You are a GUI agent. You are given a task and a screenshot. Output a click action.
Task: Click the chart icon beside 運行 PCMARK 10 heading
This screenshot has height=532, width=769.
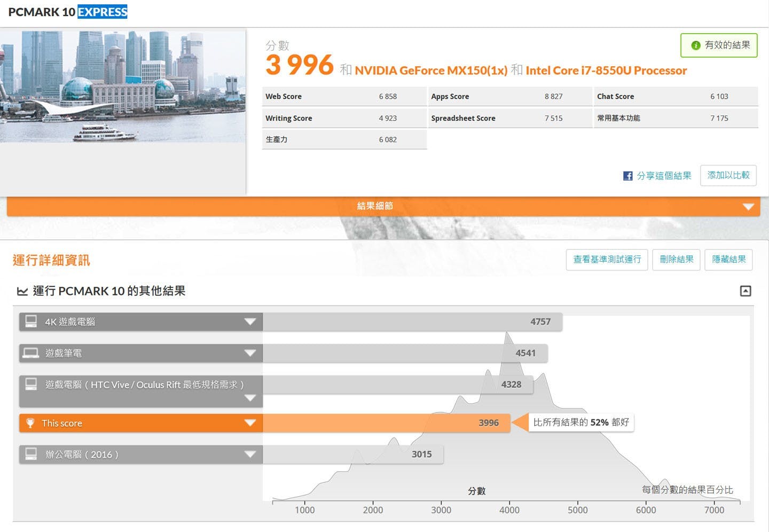point(22,291)
